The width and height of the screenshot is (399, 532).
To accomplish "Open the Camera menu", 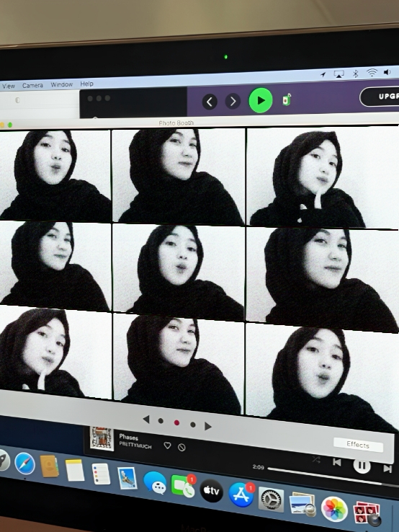I will tap(32, 85).
